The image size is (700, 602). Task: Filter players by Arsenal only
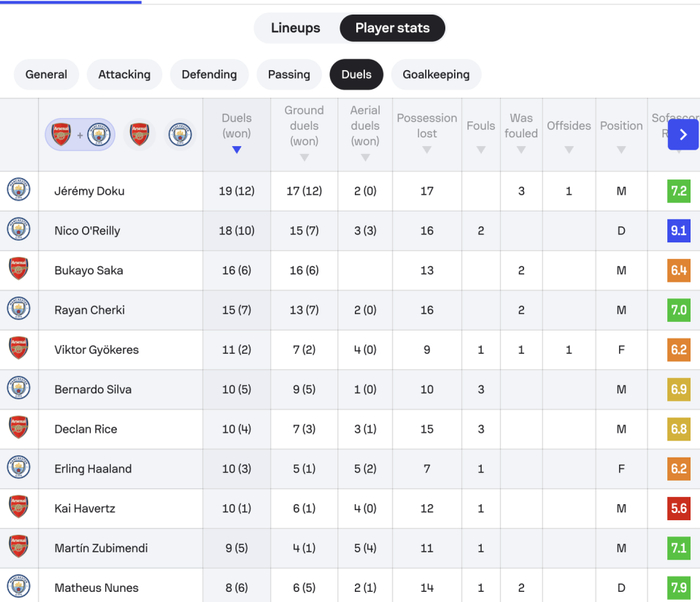(x=140, y=134)
